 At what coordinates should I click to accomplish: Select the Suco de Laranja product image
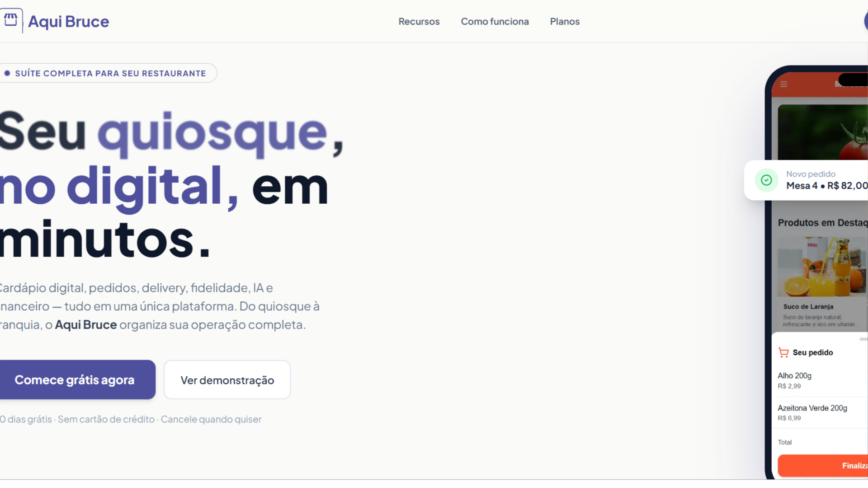[822, 267]
